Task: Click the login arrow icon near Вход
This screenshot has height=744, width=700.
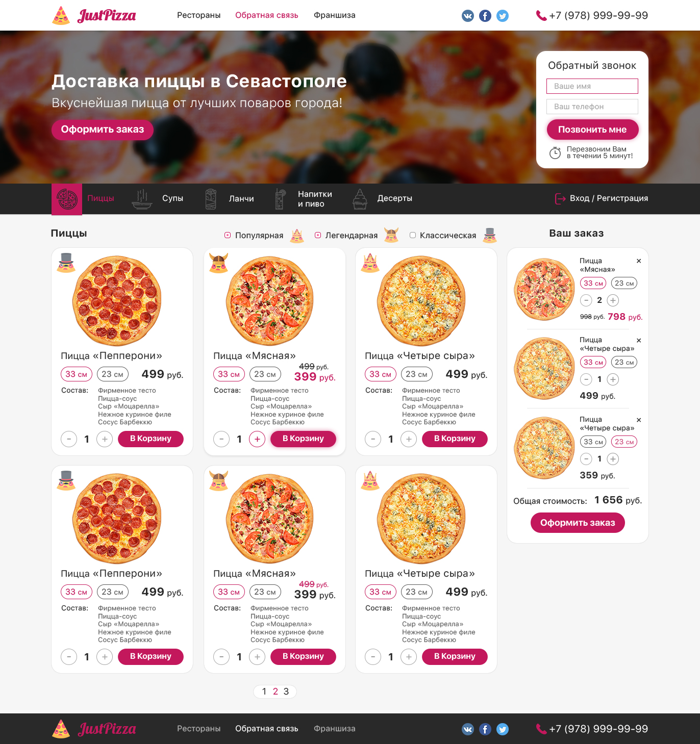Action: tap(560, 198)
